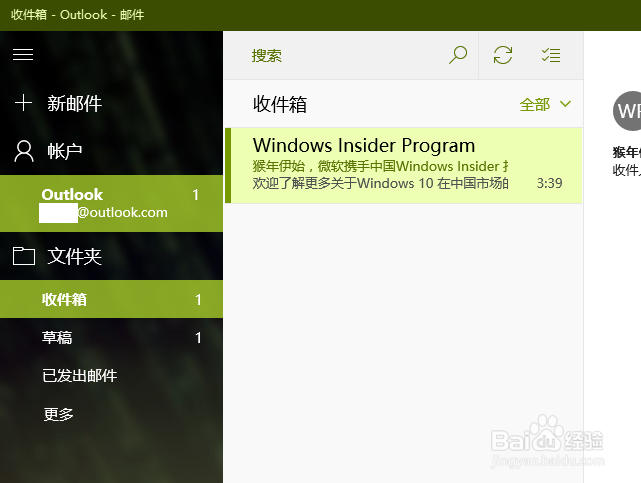Expand the 全部 filter dropdown

[545, 105]
